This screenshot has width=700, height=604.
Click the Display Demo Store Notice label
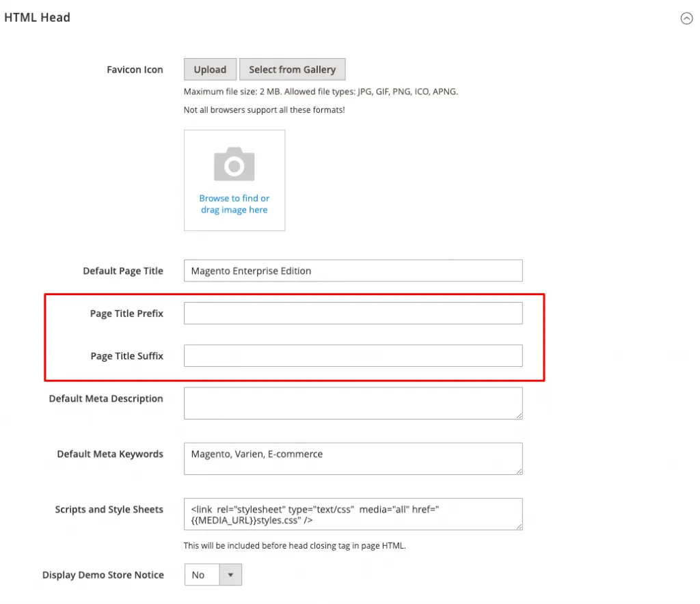click(104, 575)
